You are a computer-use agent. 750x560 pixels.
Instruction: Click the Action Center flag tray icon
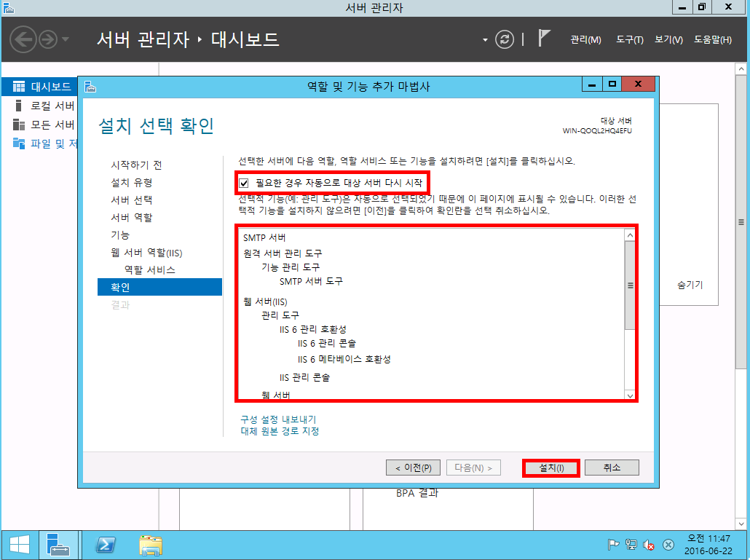coord(613,545)
